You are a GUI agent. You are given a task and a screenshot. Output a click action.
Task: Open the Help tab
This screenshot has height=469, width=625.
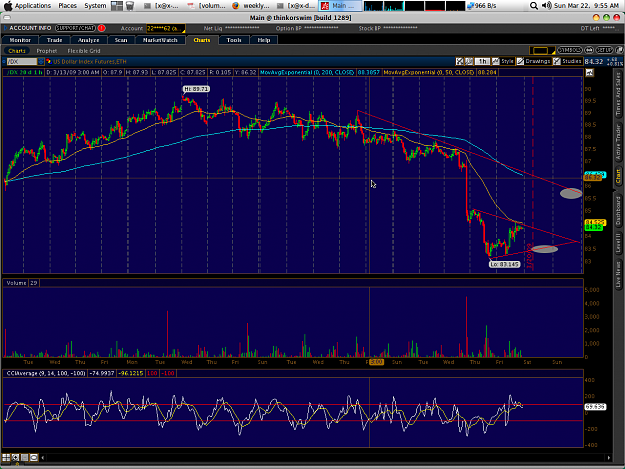(x=263, y=40)
